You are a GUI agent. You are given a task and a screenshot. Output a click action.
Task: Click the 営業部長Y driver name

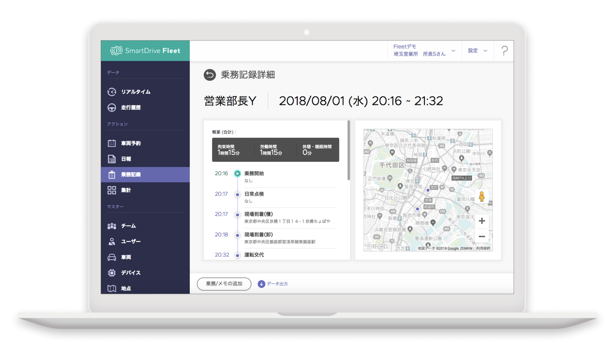[x=230, y=101]
